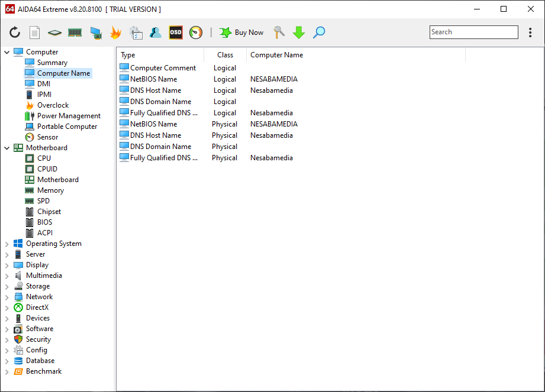Open the OSD panel icon
The image size is (545, 392).
176,33
